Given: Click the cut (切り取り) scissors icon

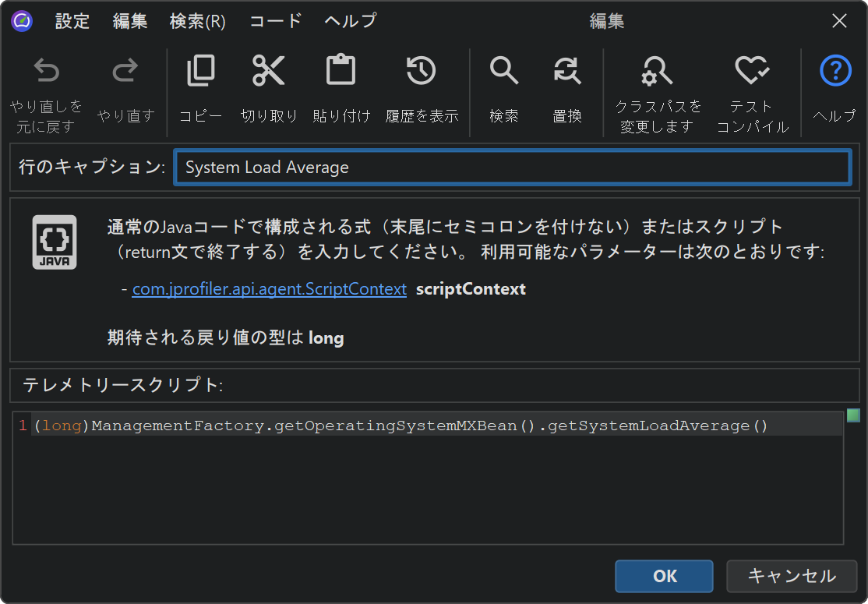Looking at the screenshot, I should 269,72.
